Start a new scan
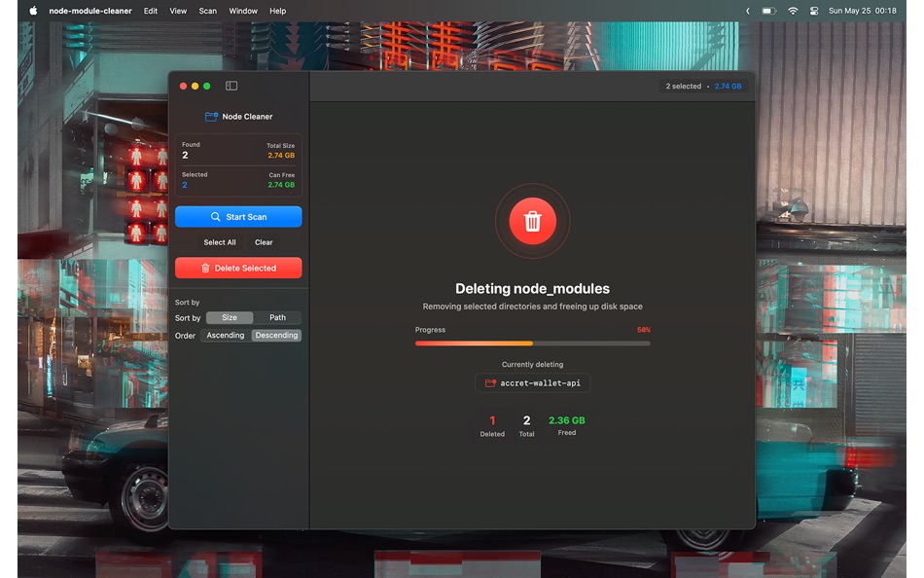The height and width of the screenshot is (578, 924). click(238, 217)
